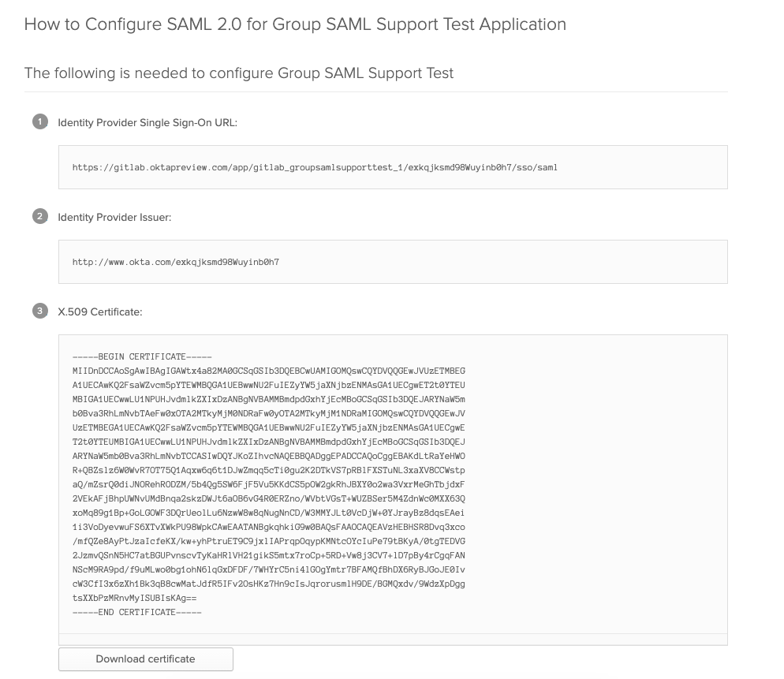Click the step 2 numbered circle icon

point(39,216)
